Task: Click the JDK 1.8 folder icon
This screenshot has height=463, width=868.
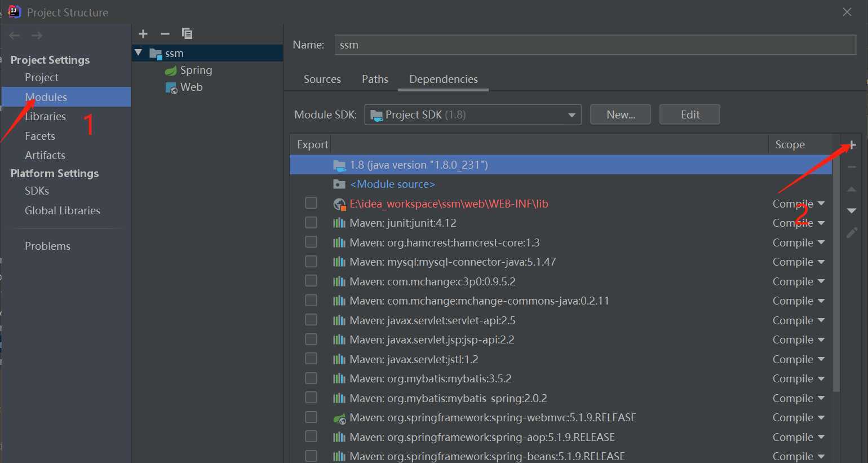Action: pyautogui.click(x=339, y=165)
